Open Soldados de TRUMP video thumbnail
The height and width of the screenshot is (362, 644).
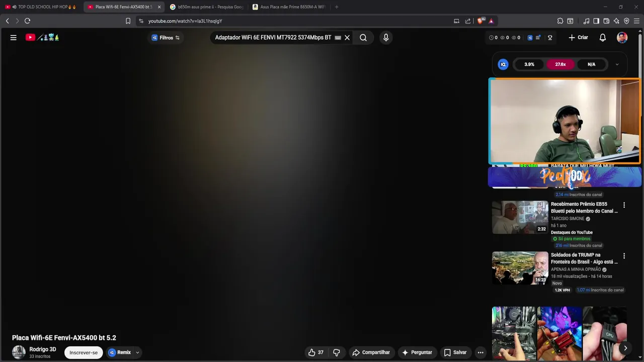pyautogui.click(x=520, y=268)
